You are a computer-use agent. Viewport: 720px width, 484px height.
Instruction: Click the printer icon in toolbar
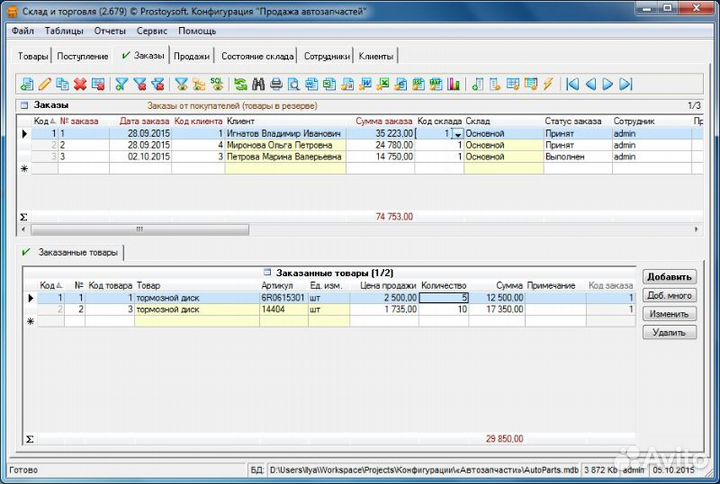(276, 84)
